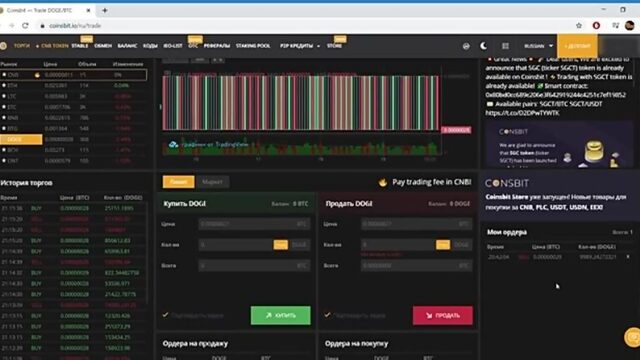The width and height of the screenshot is (640, 360).
Task: Select the BTG market row
Action: (x=73, y=129)
